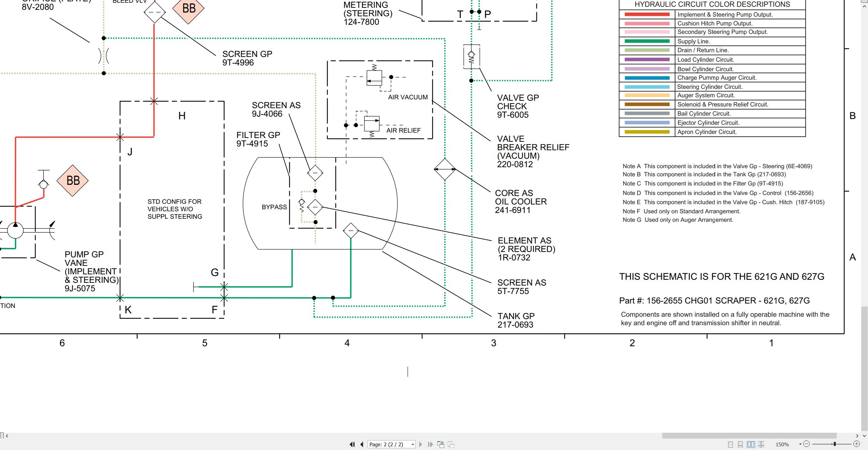Click the 'PUMP GP VANE' 9J-5075 label
The width and height of the screenshot is (868, 450).
coord(92,271)
